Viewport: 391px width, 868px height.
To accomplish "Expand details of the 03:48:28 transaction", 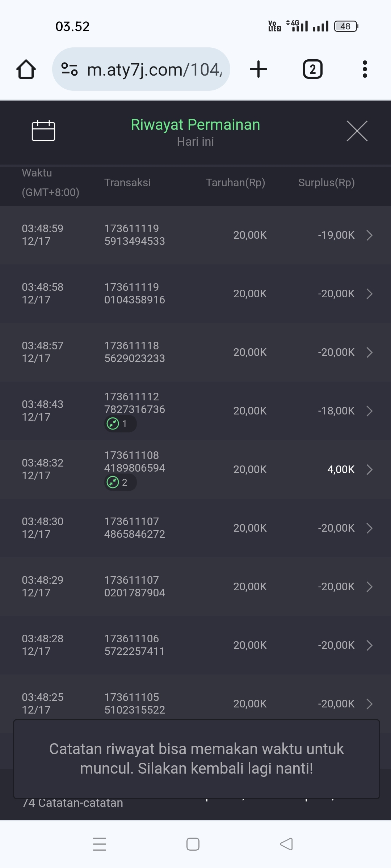I will click(x=369, y=645).
